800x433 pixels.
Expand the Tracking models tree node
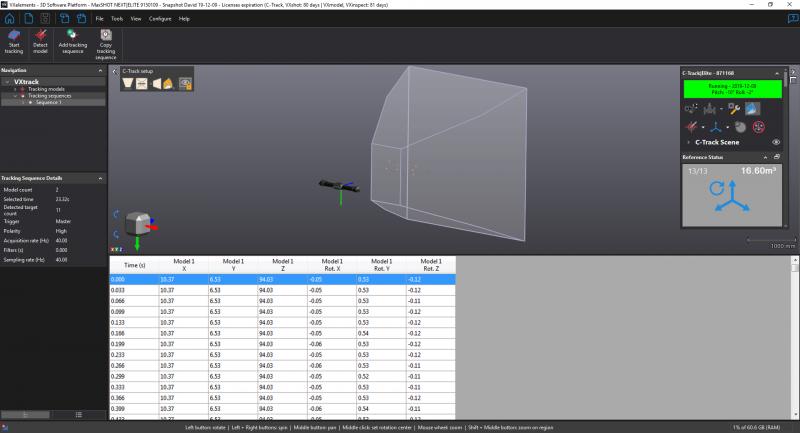pyautogui.click(x=15, y=89)
